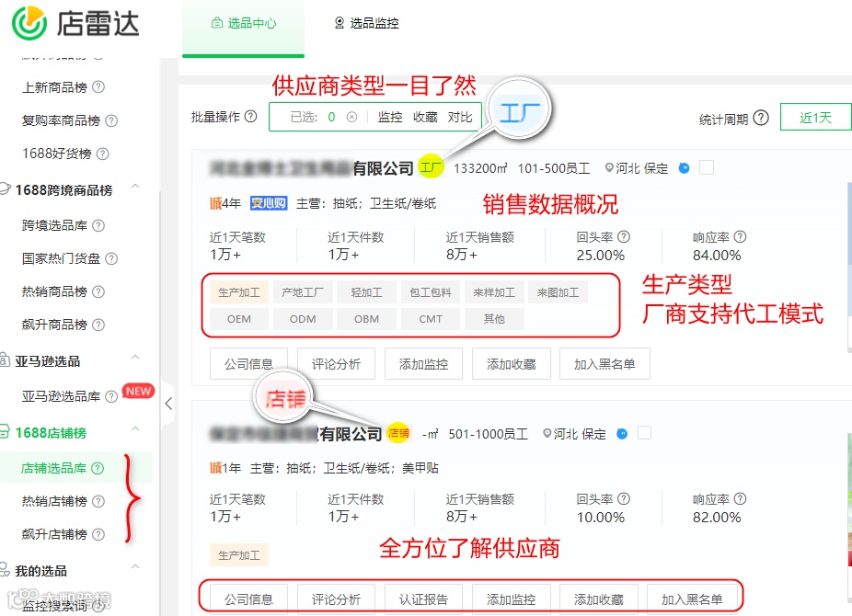Click 加入黑名单 for the store company

point(692,599)
